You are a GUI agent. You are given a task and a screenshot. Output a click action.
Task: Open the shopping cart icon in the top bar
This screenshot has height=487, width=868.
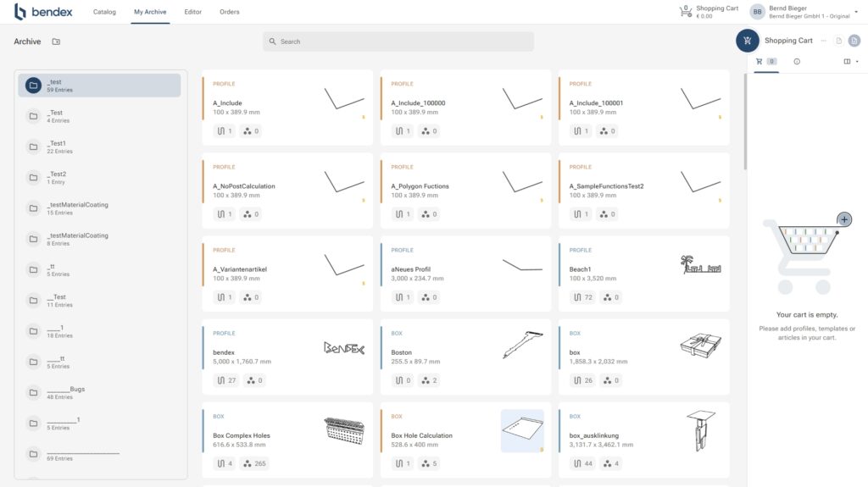685,11
